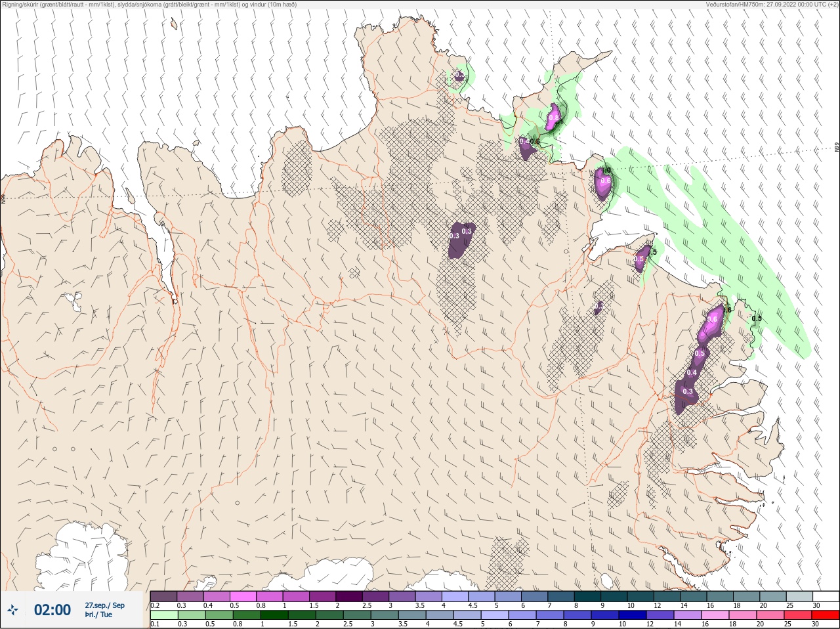Click the date text '27.sep./ Sep'
This screenshot has height=629, width=840.
[x=104, y=605]
